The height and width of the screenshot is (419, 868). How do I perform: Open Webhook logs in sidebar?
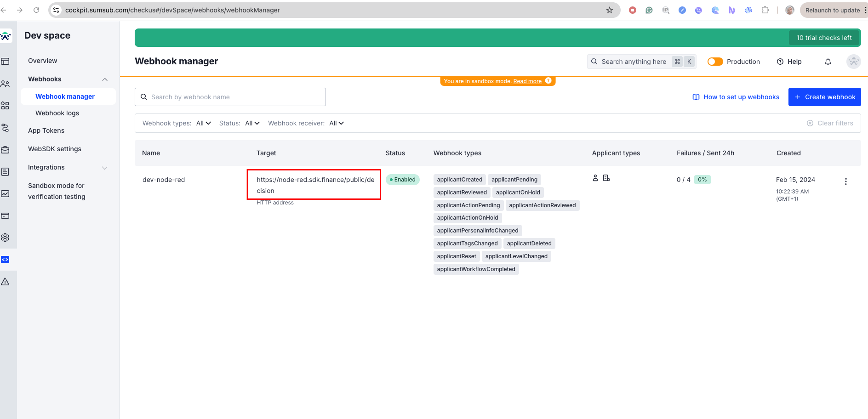tap(57, 113)
